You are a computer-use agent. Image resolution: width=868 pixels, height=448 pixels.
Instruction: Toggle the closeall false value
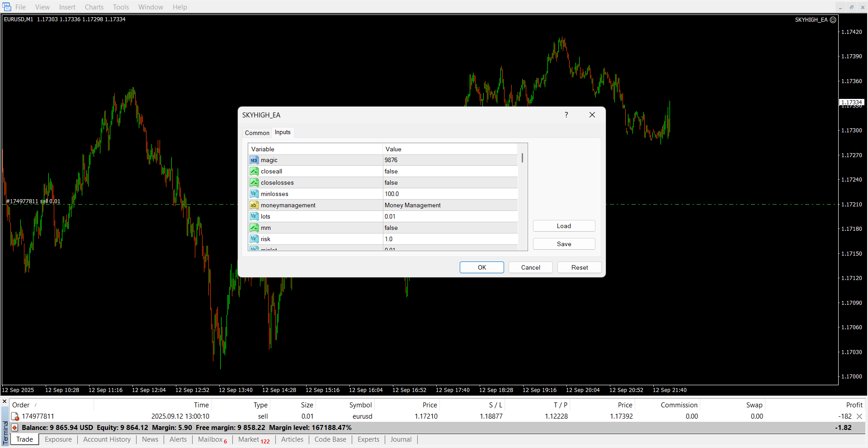coord(391,172)
